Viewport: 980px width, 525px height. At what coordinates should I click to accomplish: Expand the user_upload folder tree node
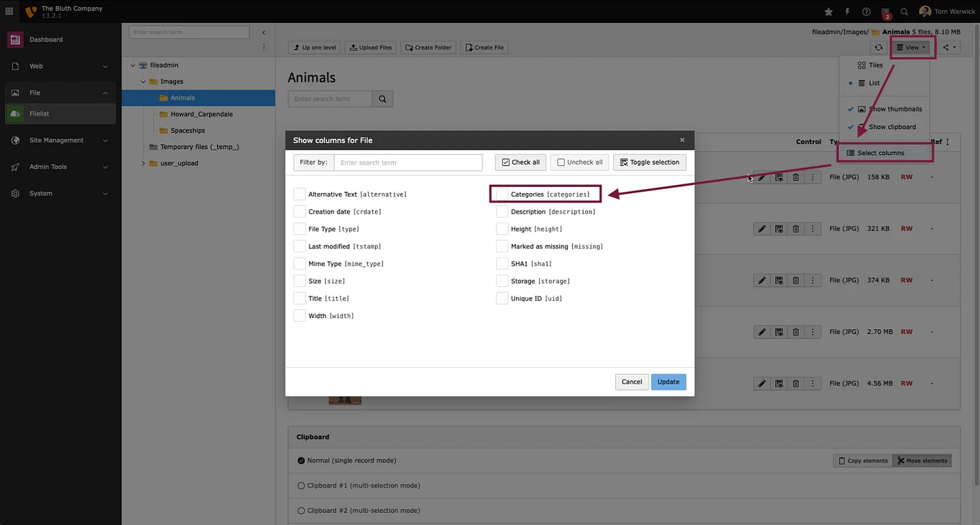(x=143, y=163)
